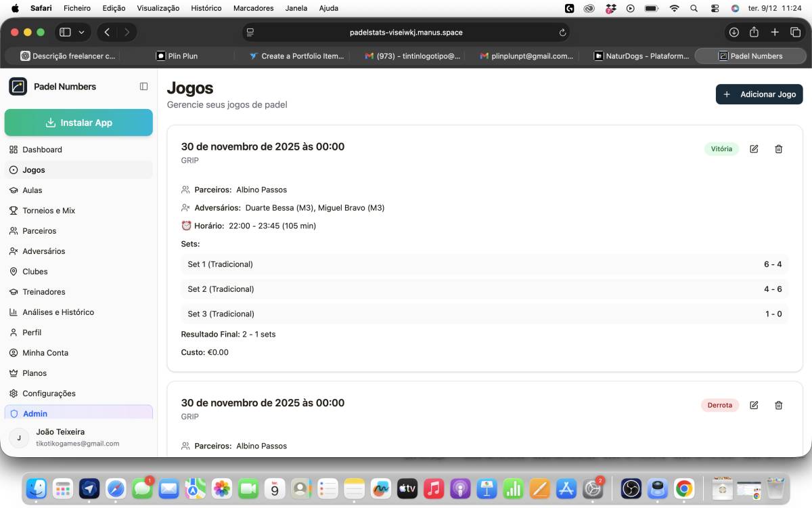Open Spotlight search in menu bar
The width and height of the screenshot is (812, 508).
point(694,8)
